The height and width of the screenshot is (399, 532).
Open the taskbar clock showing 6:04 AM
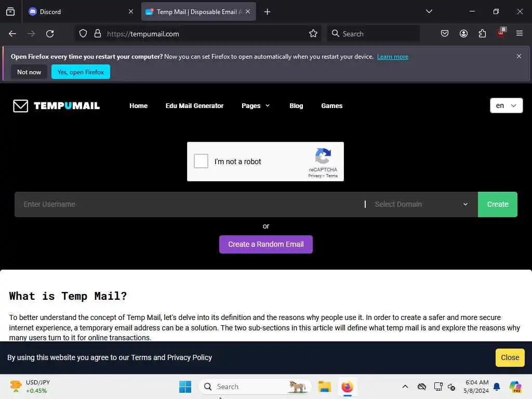(x=476, y=387)
